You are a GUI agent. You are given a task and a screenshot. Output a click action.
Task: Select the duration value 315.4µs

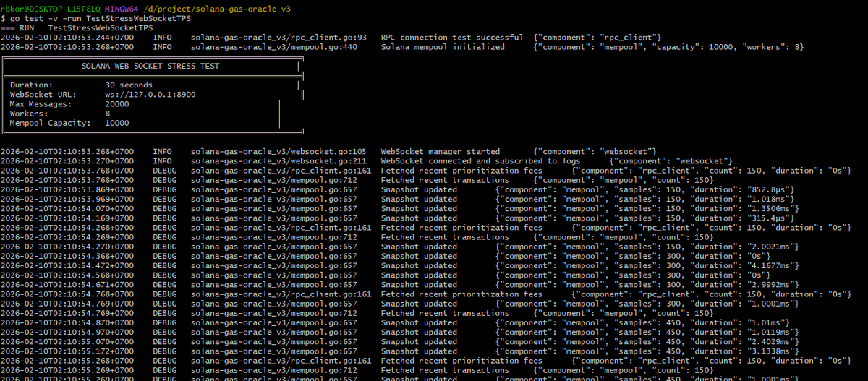(x=768, y=218)
